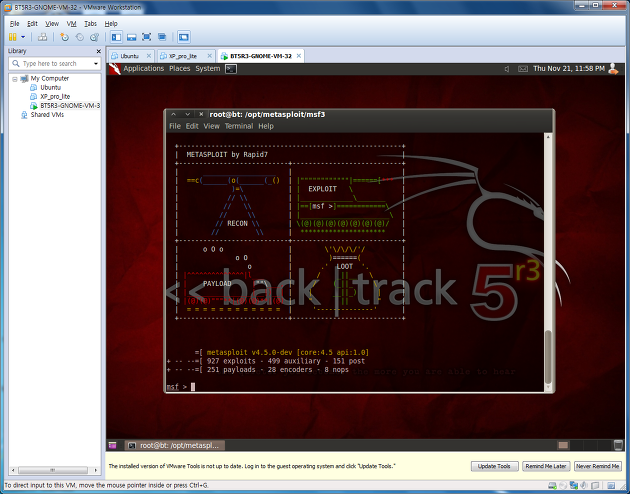Click the Remind Me Later button
The image size is (630, 494).
[x=546, y=466]
